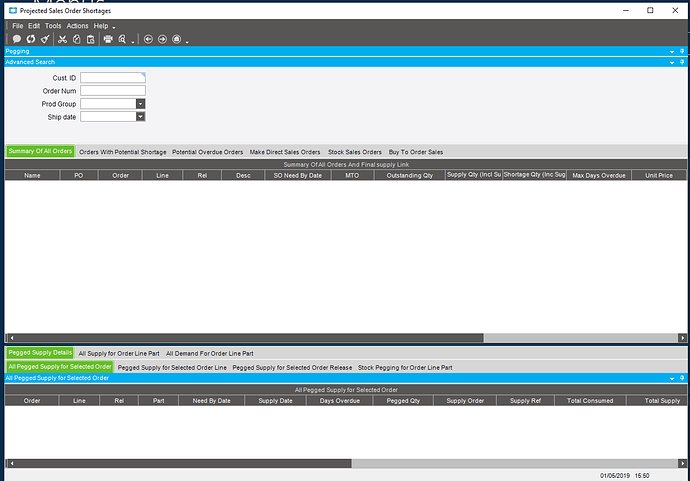
Task: Sort by MTO column header
Action: click(x=352, y=175)
